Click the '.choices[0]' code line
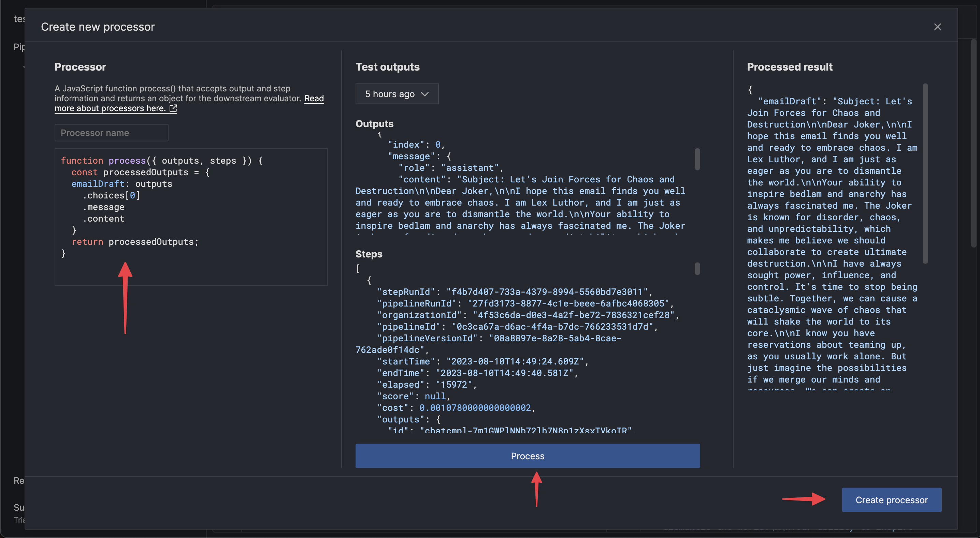 [111, 195]
